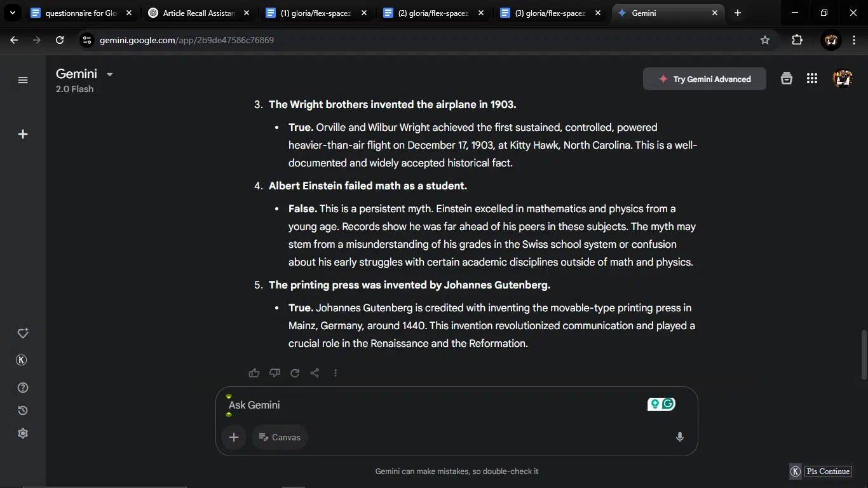Click into the Ask Gemini prompt field
The width and height of the screenshot is (868, 488).
(432, 405)
